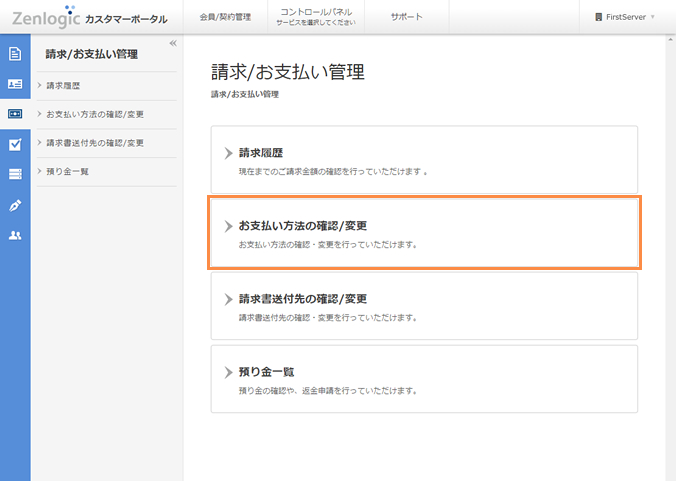Click the document icon in blue sidebar

(x=15, y=54)
